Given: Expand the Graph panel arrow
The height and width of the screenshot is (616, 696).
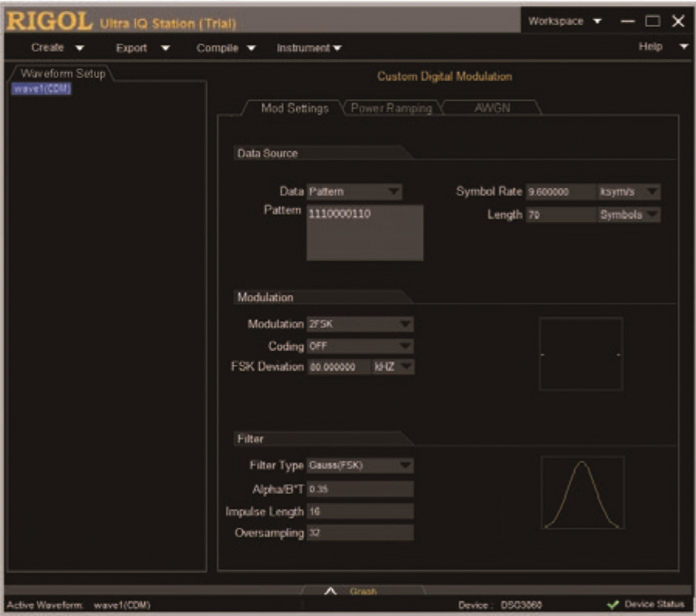Looking at the screenshot, I should (332, 591).
